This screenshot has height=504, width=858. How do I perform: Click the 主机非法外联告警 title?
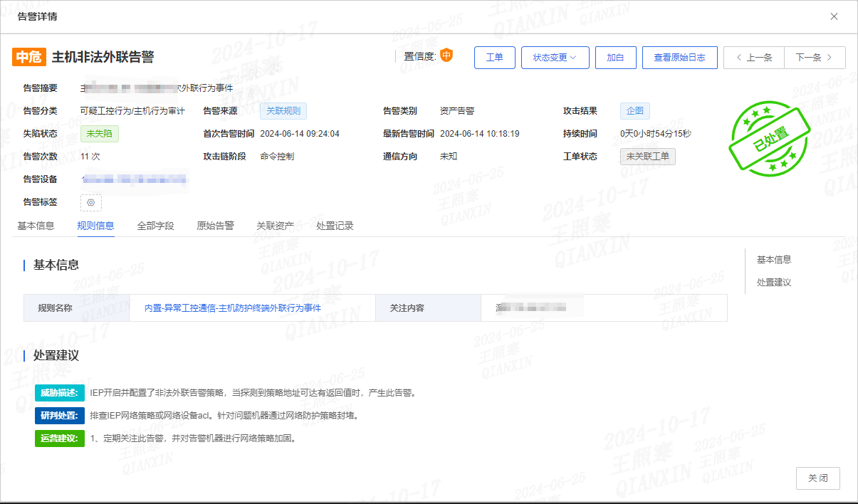pos(103,57)
